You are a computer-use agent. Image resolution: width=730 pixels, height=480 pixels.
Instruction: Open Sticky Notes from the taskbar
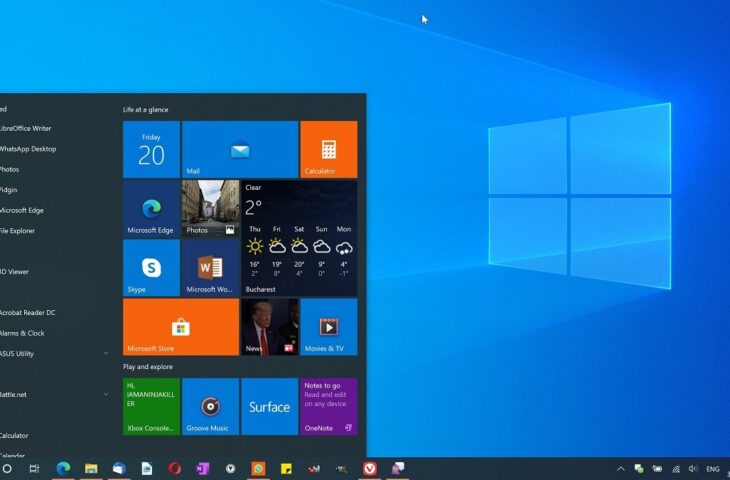286,468
